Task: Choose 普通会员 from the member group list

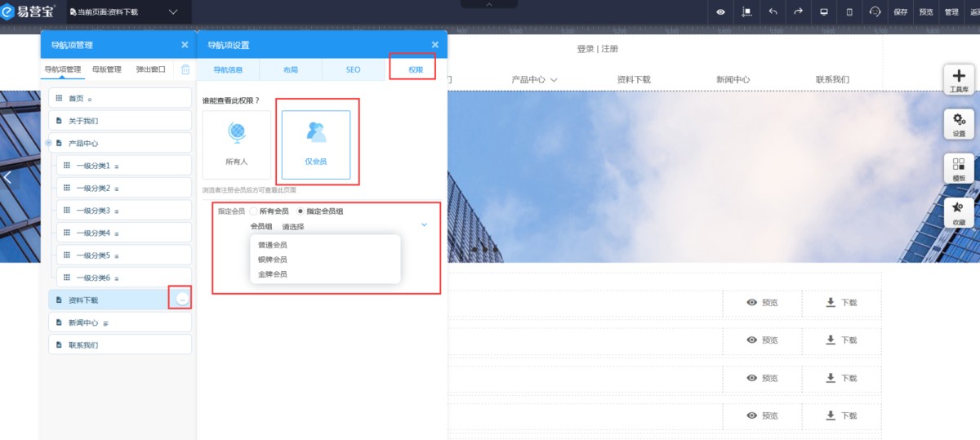Action: point(273,245)
